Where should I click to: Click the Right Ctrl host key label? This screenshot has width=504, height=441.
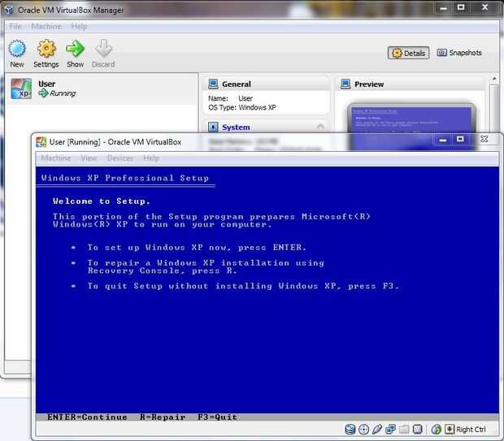[x=471, y=430]
